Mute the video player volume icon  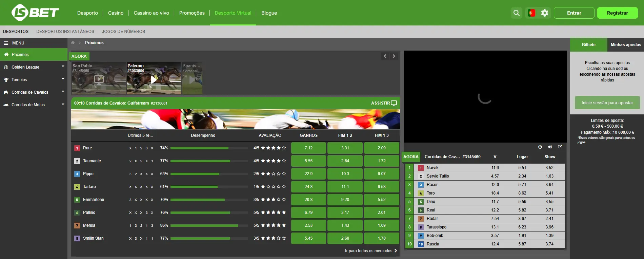click(550, 147)
